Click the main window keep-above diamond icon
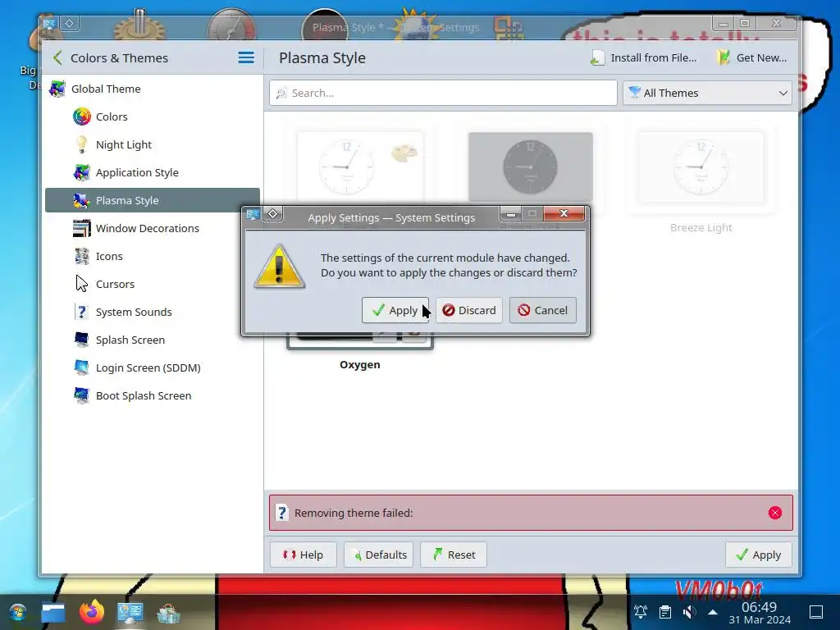840x630 pixels. [x=69, y=23]
